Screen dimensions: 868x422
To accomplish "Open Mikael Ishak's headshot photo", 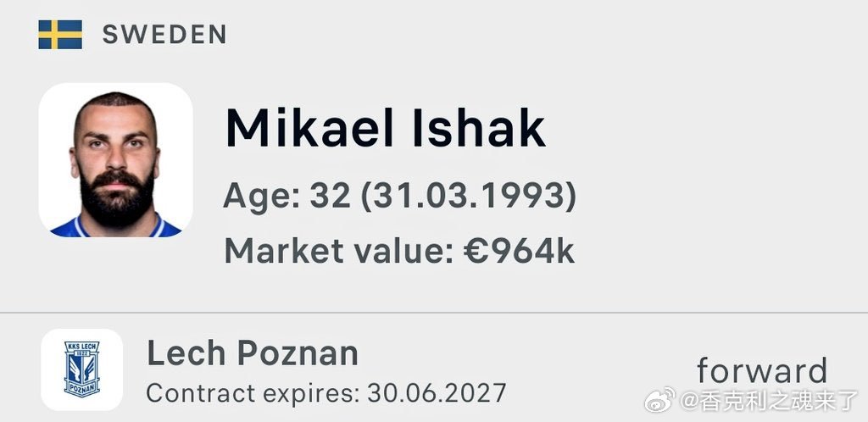I will click(x=115, y=160).
